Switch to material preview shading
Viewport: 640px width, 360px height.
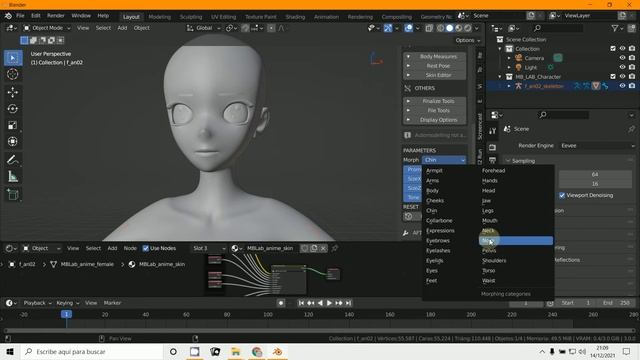[x=458, y=28]
